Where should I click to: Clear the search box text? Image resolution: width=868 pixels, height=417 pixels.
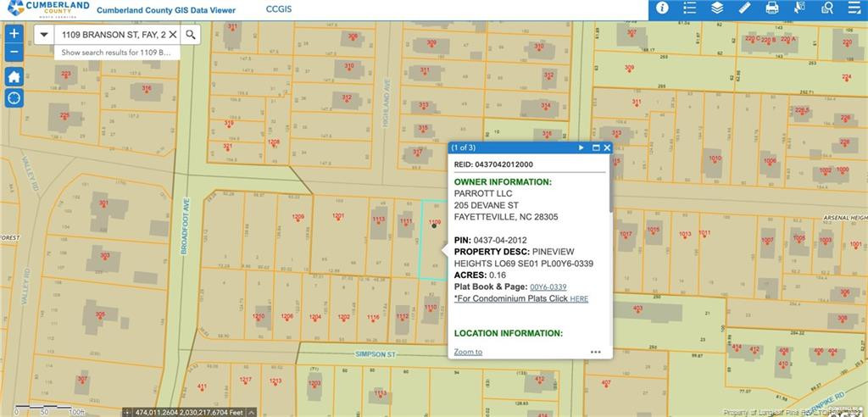[172, 35]
